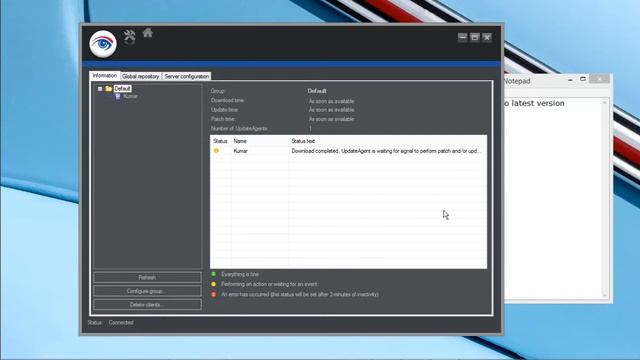Select the Default group folder icon
The height and width of the screenshot is (360, 640).
[109, 89]
